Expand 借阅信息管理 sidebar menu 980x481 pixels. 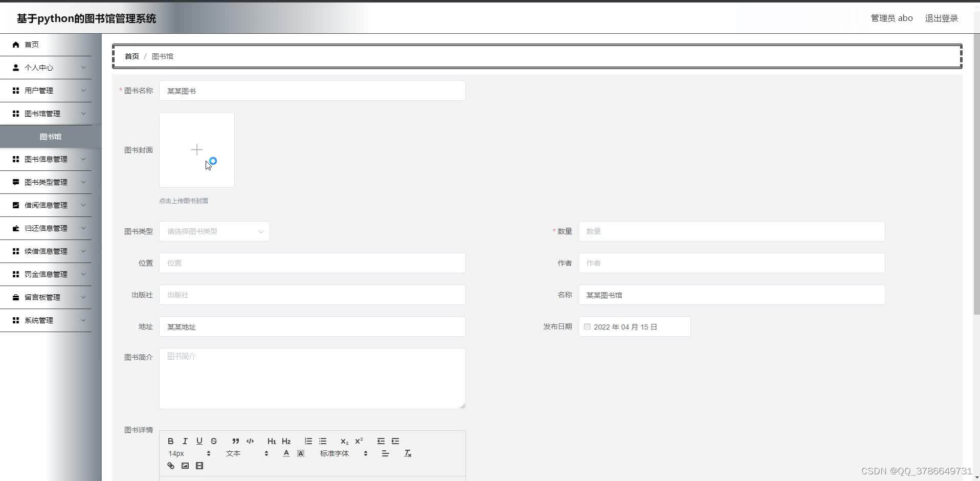pyautogui.click(x=46, y=205)
